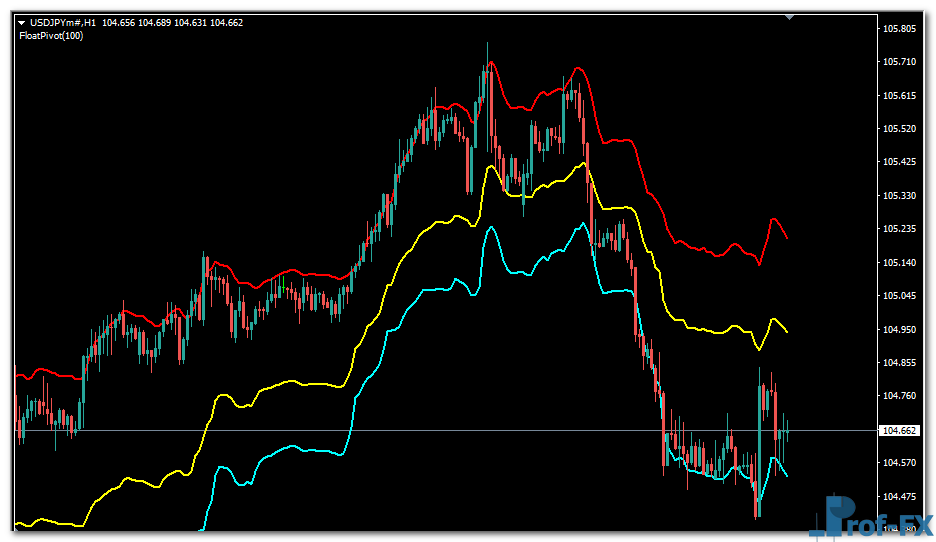Click the 105.425 price scale label
The height and width of the screenshot is (542, 936).
click(x=900, y=162)
